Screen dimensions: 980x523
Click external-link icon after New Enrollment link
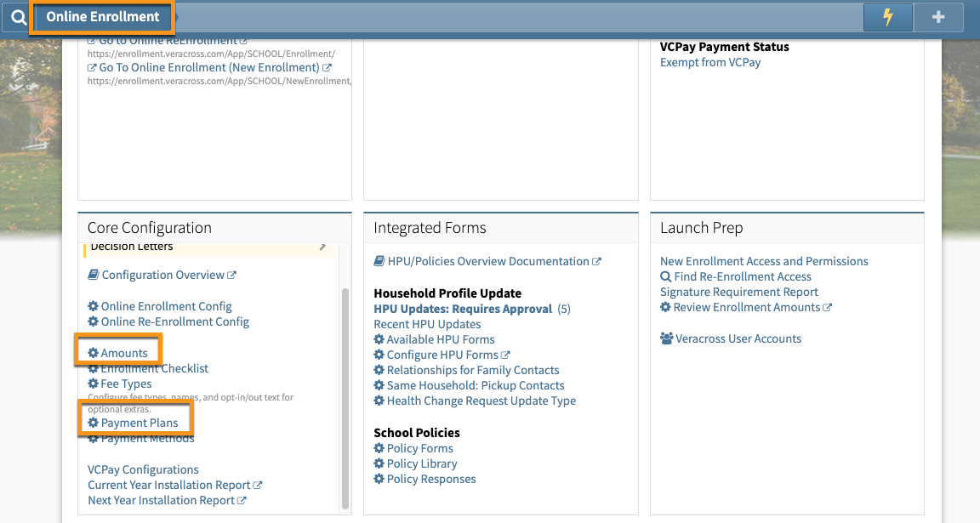[x=327, y=67]
